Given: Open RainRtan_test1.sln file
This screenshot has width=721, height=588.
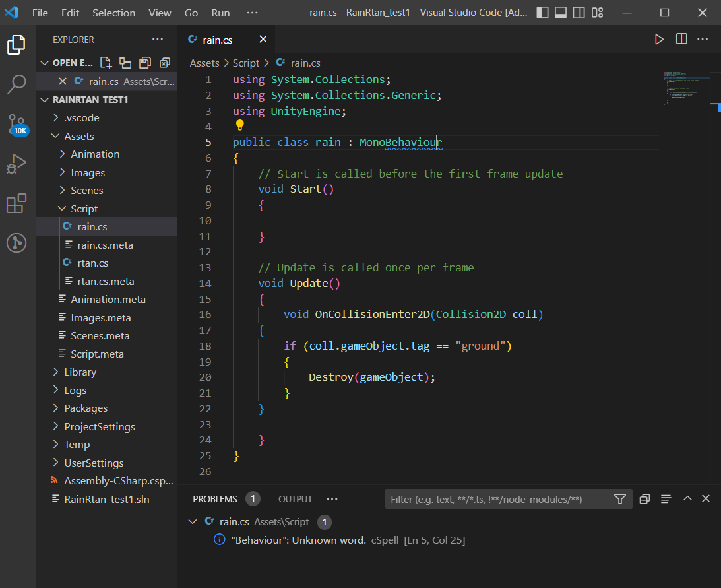Looking at the screenshot, I should [x=106, y=499].
